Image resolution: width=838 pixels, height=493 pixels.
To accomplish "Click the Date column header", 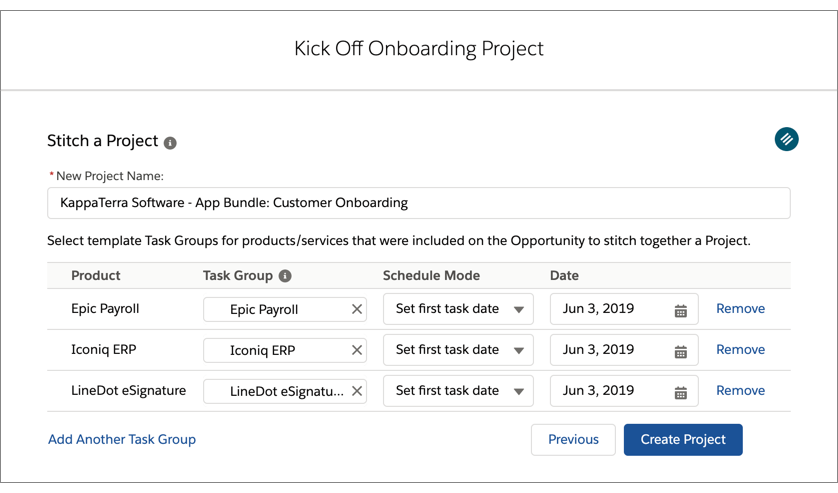I will click(564, 275).
